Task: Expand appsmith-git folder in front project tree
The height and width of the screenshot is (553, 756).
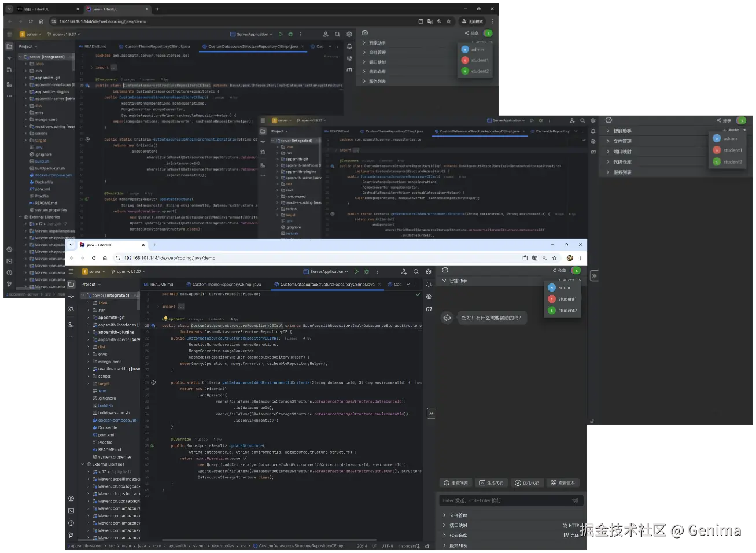Action: [x=88, y=318]
